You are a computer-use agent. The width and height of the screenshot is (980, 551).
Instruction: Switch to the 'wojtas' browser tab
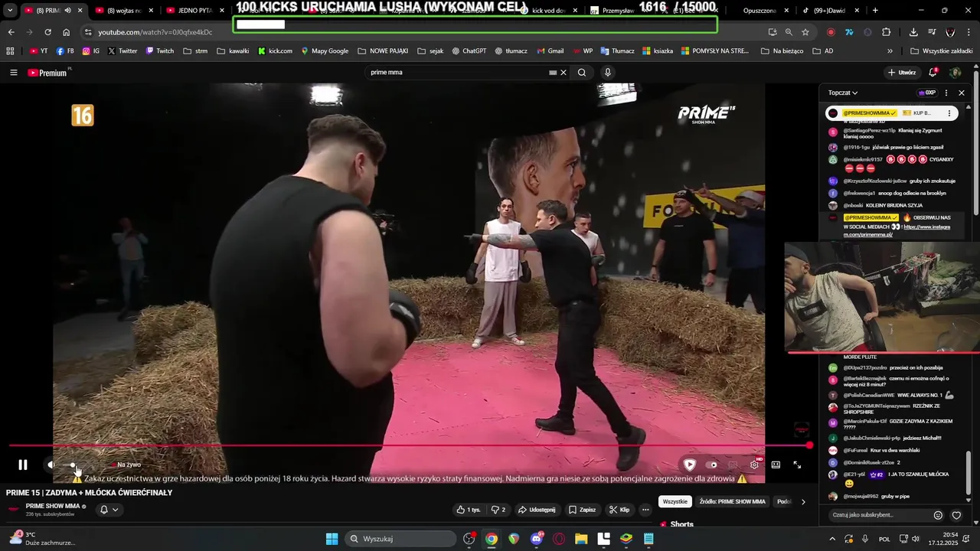123,11
